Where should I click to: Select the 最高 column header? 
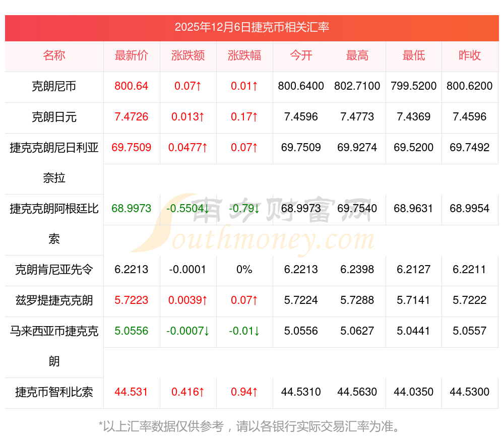click(357, 56)
